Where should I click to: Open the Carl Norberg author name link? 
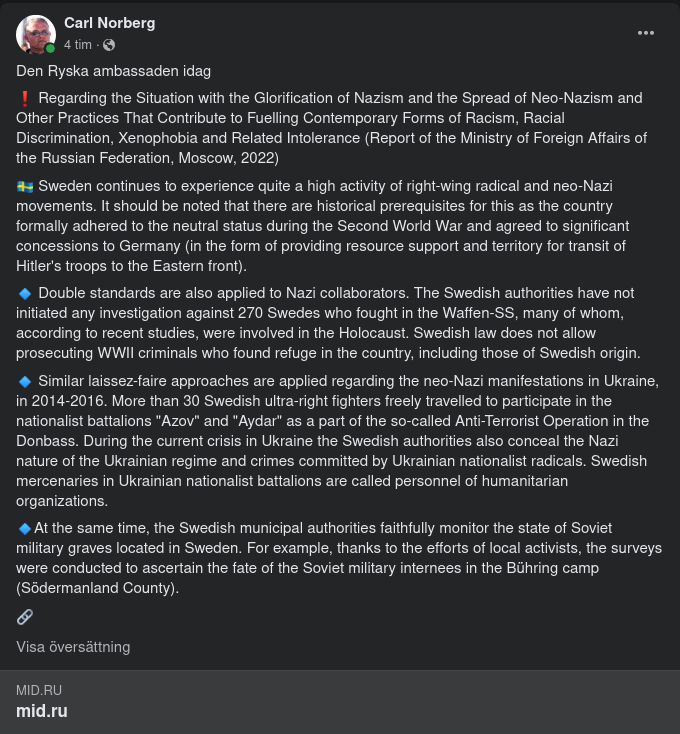pos(109,23)
